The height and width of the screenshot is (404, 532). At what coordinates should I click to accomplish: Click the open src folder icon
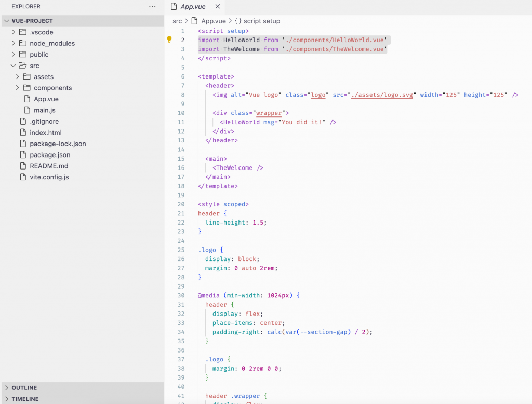click(23, 66)
